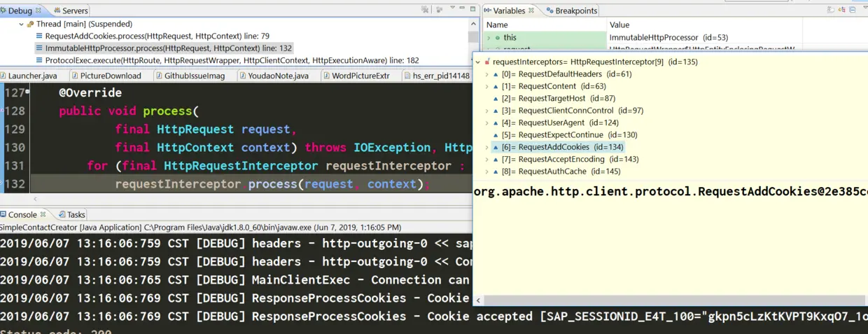Expand [6]= RequestAddCookies entry
Image resolution: width=868 pixels, height=334 pixels.
click(487, 147)
